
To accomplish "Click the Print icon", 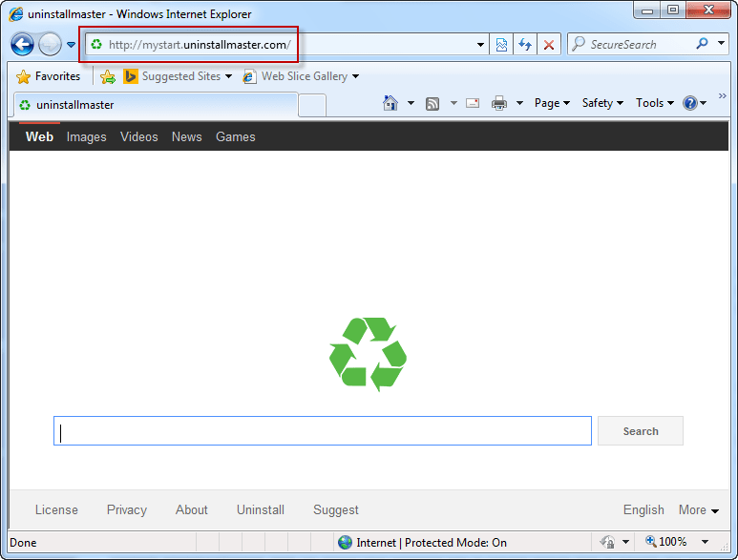I will 499,103.
